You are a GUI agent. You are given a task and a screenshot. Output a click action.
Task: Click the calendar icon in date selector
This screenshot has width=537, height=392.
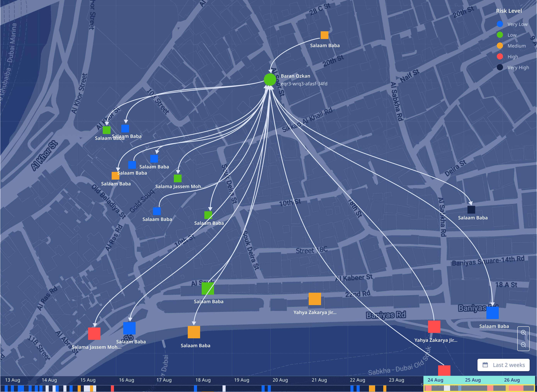click(x=485, y=365)
